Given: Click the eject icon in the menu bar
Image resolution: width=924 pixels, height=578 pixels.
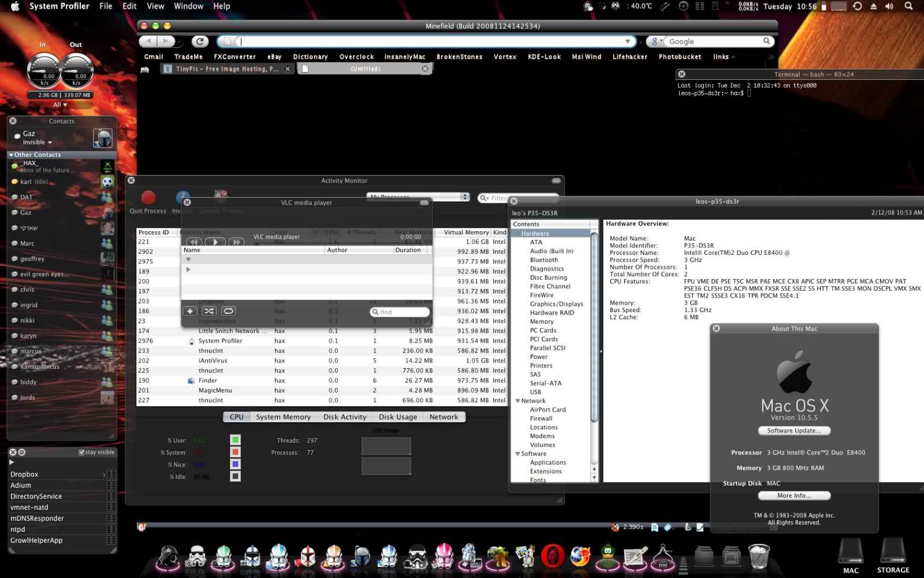Looking at the screenshot, I should pyautogui.click(x=873, y=6).
